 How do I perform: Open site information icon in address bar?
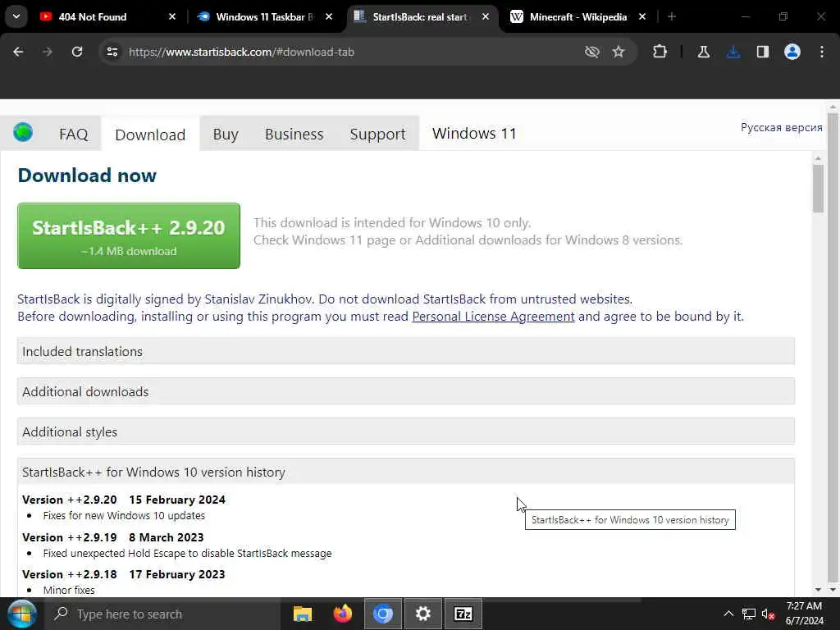click(112, 52)
